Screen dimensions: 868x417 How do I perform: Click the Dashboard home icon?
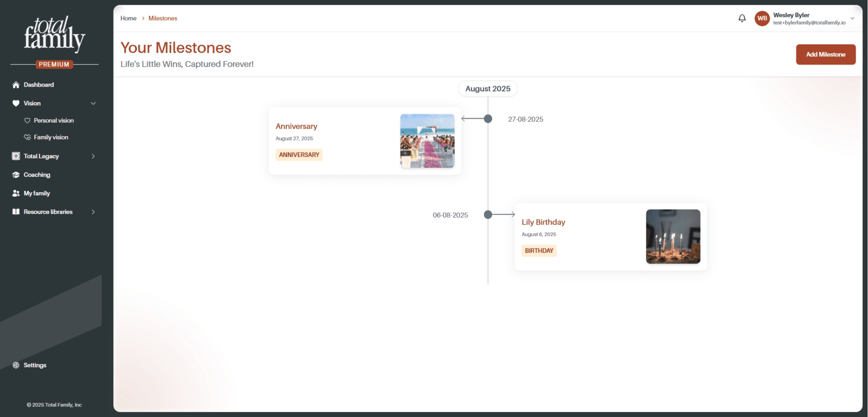coord(16,85)
